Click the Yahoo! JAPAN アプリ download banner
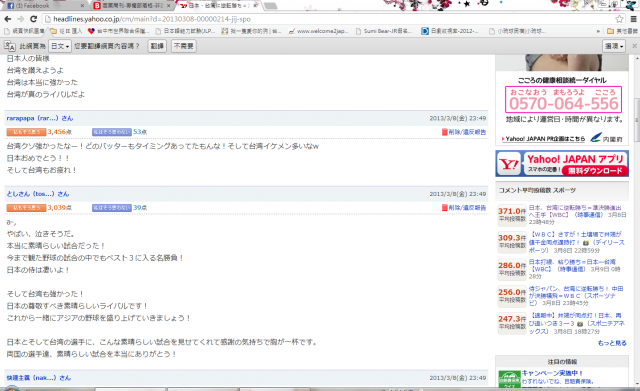Image resolution: width=640 pixels, height=391 pixels. click(x=562, y=163)
